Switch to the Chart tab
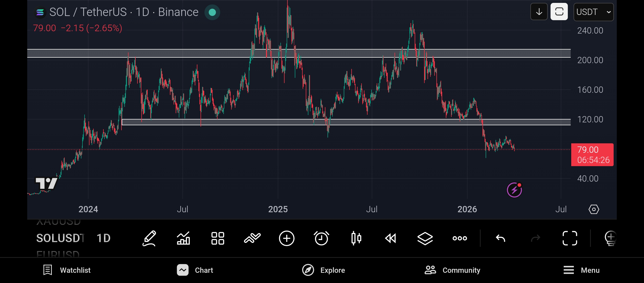 [195, 270]
